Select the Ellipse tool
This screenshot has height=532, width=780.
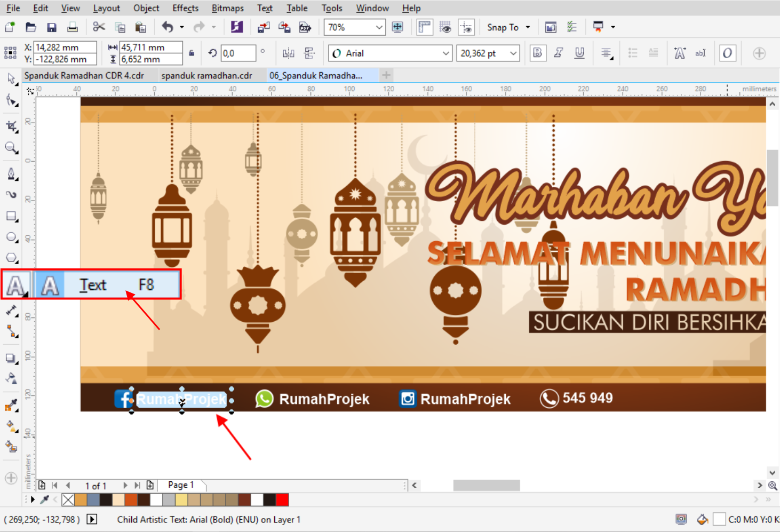pos(11,237)
